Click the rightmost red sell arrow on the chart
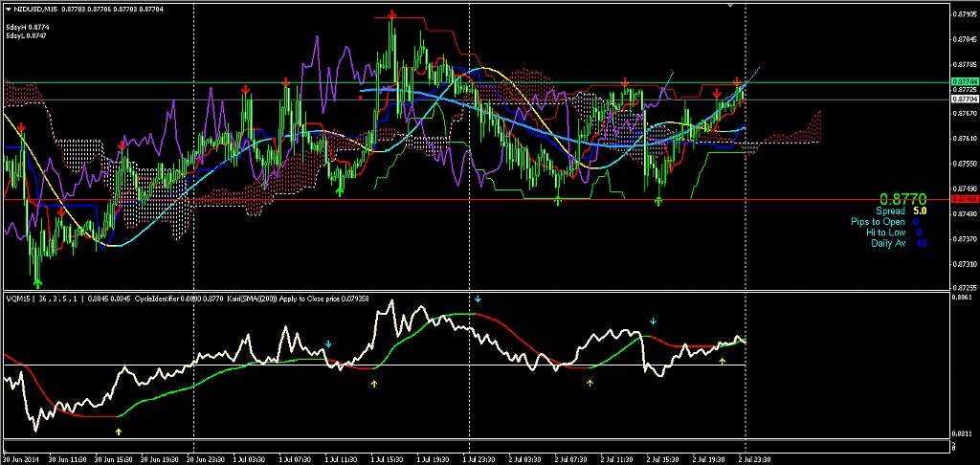The width and height of the screenshot is (980, 465). coord(737,82)
